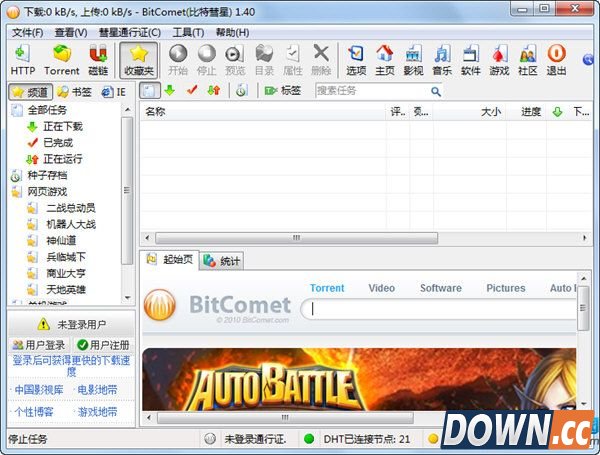Select Downloading (正在下载) in task tree
This screenshot has width=600, height=455.
pyautogui.click(x=63, y=126)
